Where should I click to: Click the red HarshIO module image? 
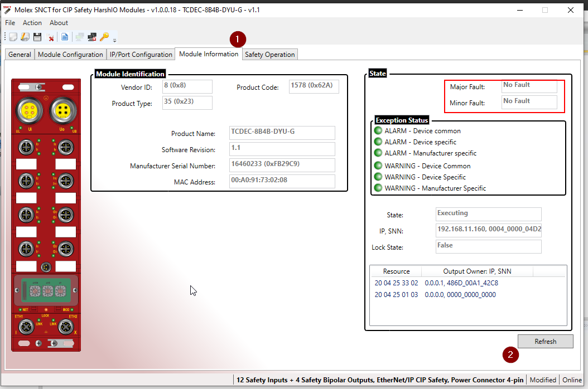click(x=46, y=215)
